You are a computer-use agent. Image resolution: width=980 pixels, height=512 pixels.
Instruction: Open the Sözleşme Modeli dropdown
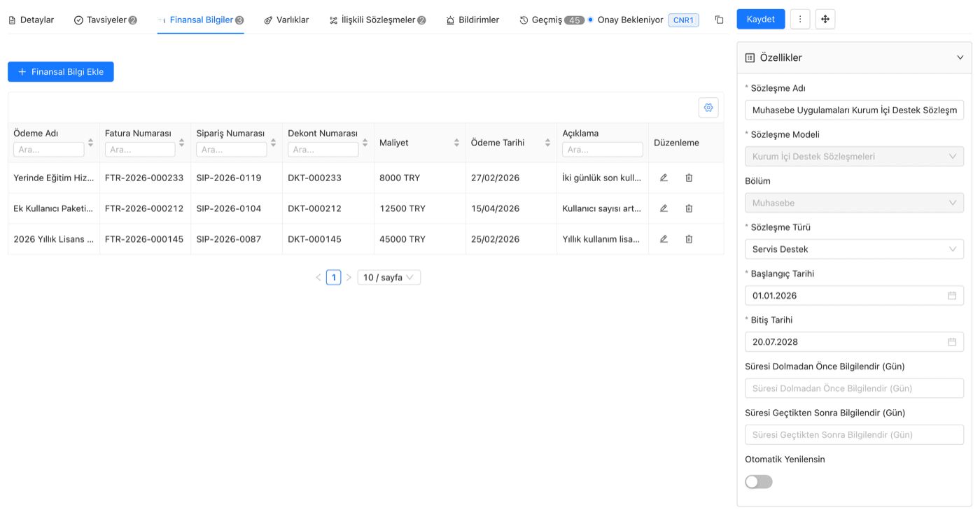click(x=854, y=157)
